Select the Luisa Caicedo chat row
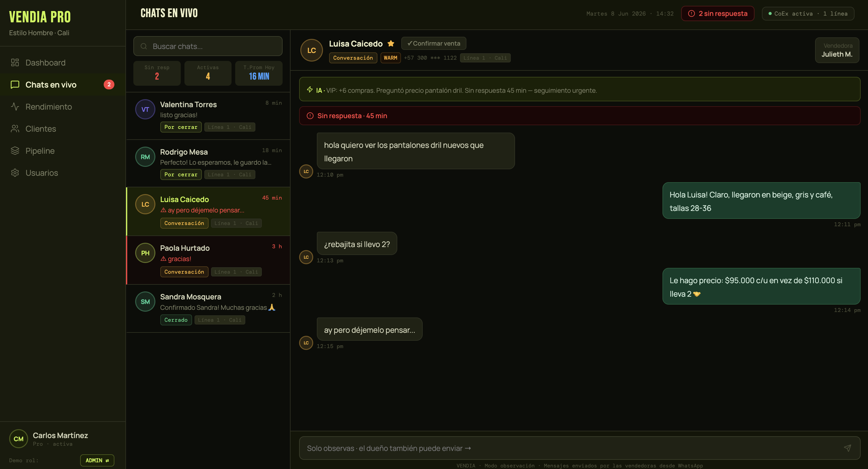868x469 pixels. pos(208,212)
